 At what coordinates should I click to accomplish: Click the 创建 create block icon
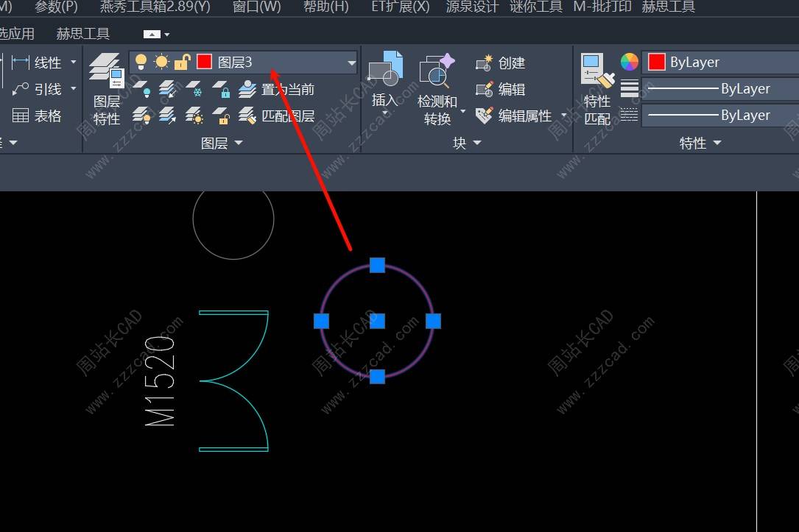(x=485, y=63)
